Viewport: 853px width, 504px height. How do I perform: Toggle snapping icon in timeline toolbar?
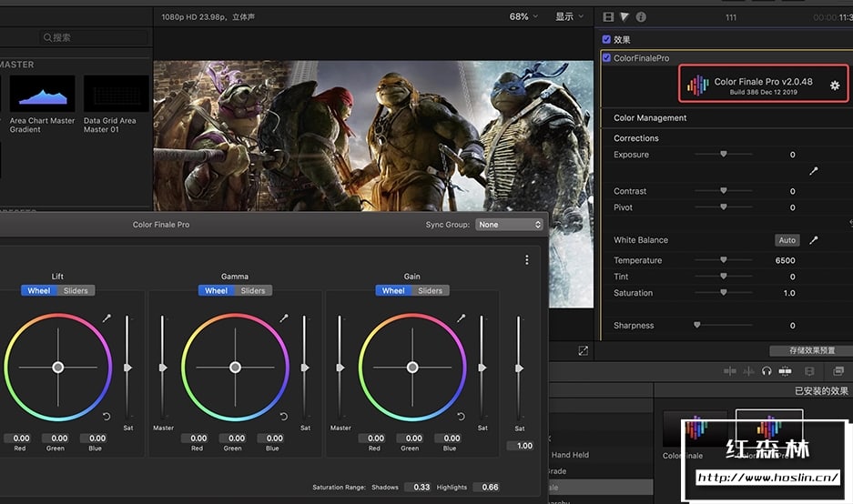click(x=785, y=371)
